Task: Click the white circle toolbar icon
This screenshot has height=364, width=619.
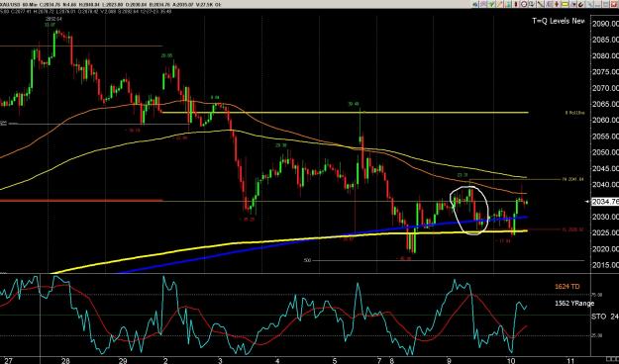Action: pos(524,4)
